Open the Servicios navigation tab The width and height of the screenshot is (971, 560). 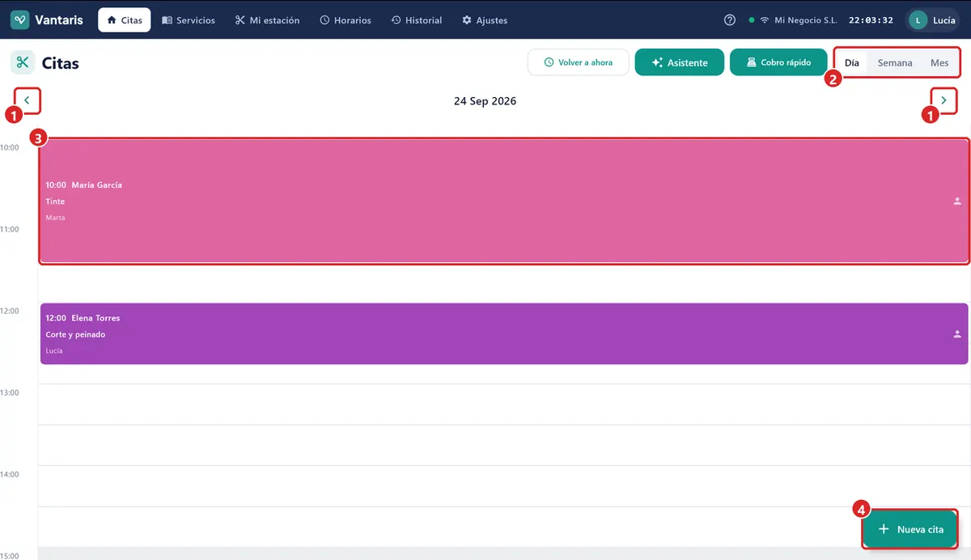click(189, 20)
